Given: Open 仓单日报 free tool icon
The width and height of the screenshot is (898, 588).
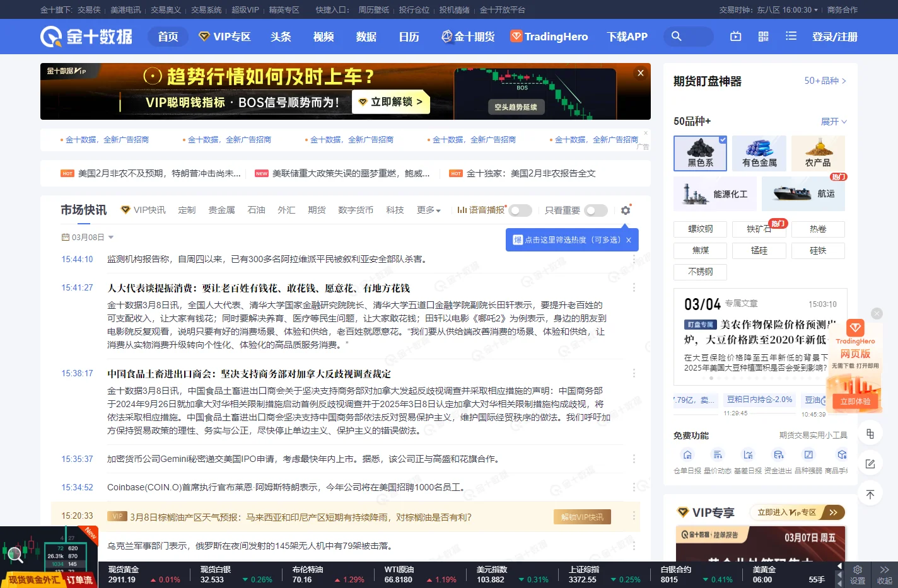Looking at the screenshot, I should coord(687,455).
